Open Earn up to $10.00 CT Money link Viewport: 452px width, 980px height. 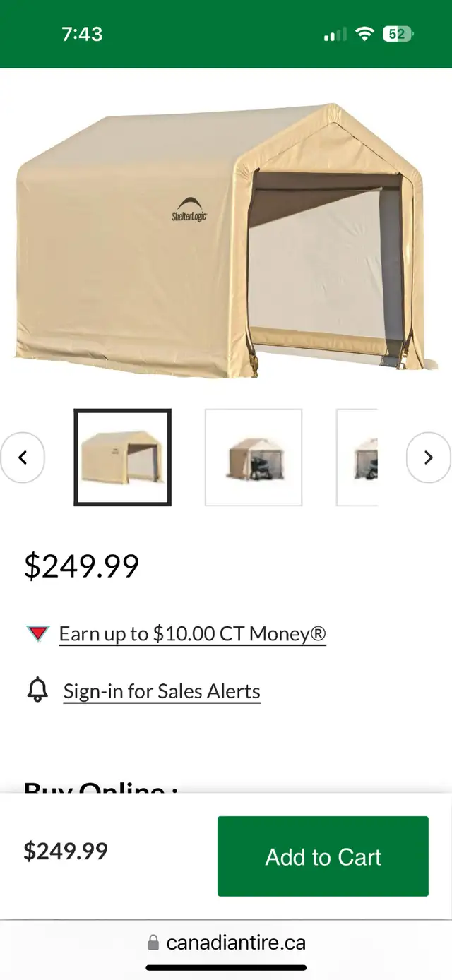pos(192,633)
